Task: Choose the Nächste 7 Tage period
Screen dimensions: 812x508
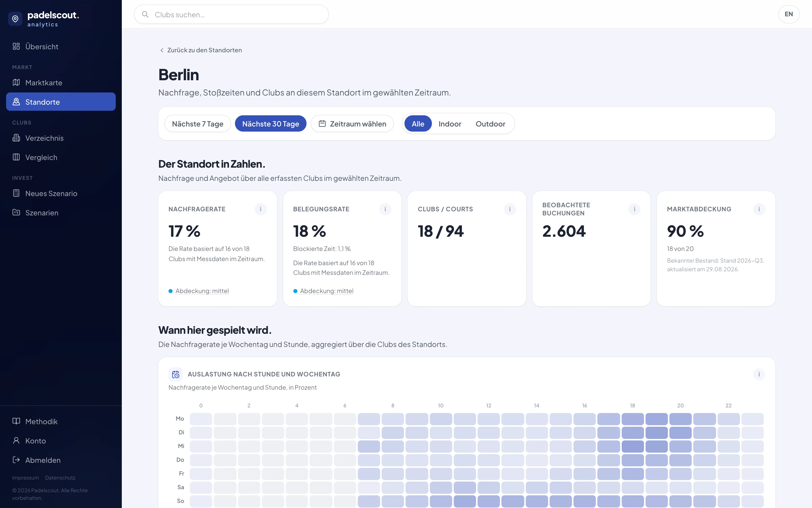Action: tap(198, 124)
